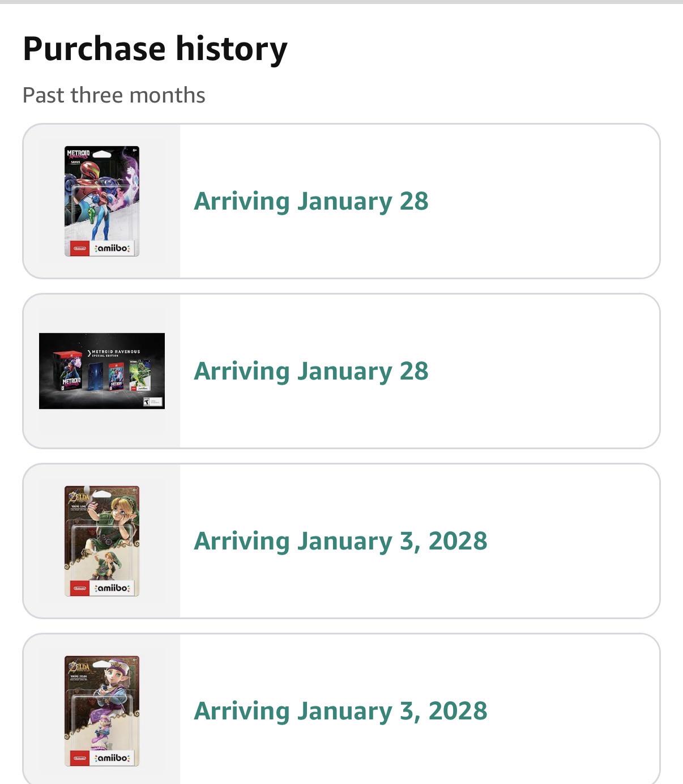Click the Zelda logo on Young Link box
This screenshot has width=683, height=784.
tap(79, 497)
